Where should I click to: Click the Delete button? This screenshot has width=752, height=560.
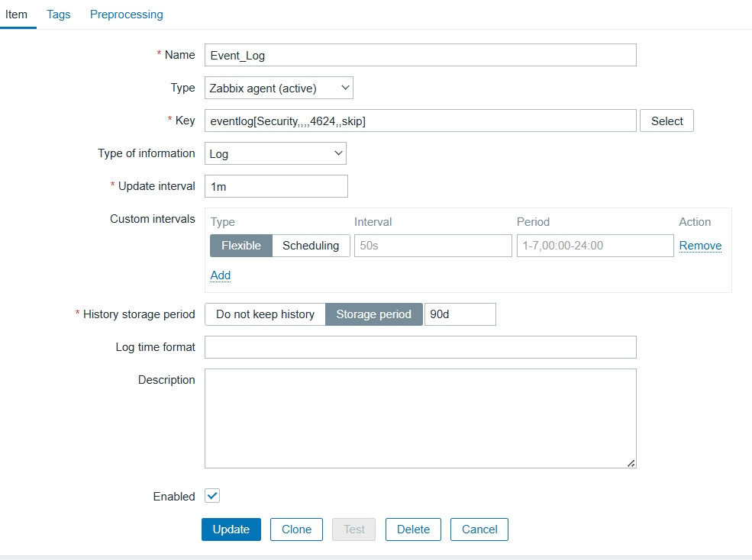[x=413, y=529]
